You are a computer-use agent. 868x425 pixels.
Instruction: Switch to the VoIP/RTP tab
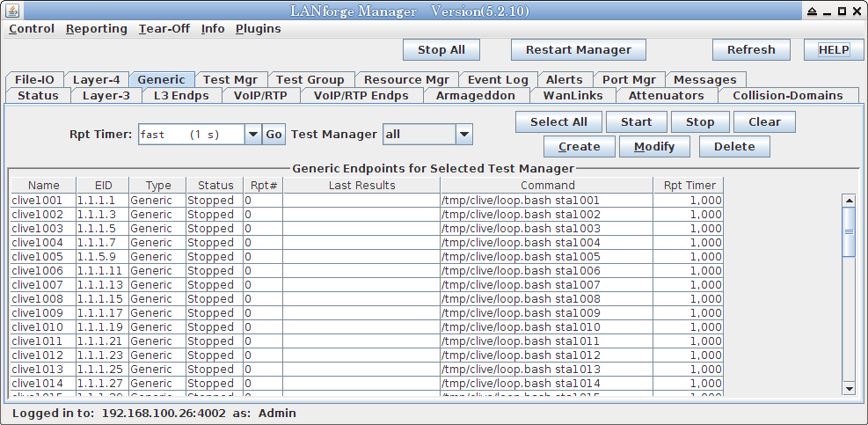[x=260, y=95]
